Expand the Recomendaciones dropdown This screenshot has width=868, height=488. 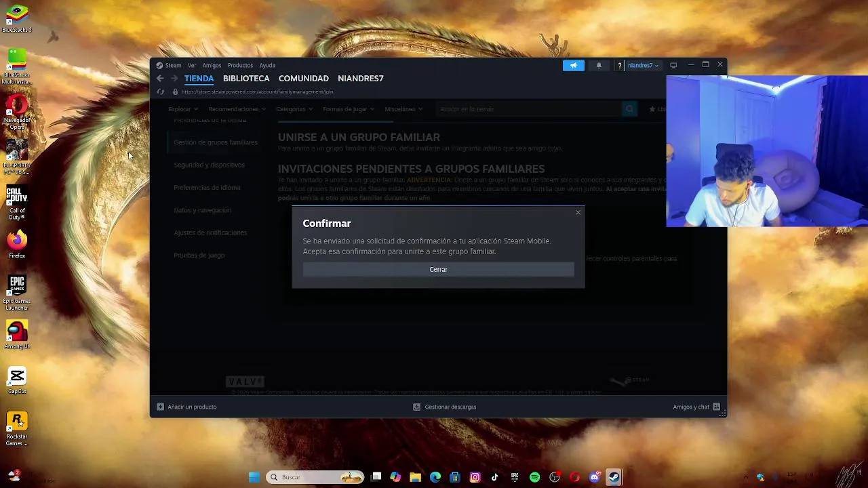point(237,109)
